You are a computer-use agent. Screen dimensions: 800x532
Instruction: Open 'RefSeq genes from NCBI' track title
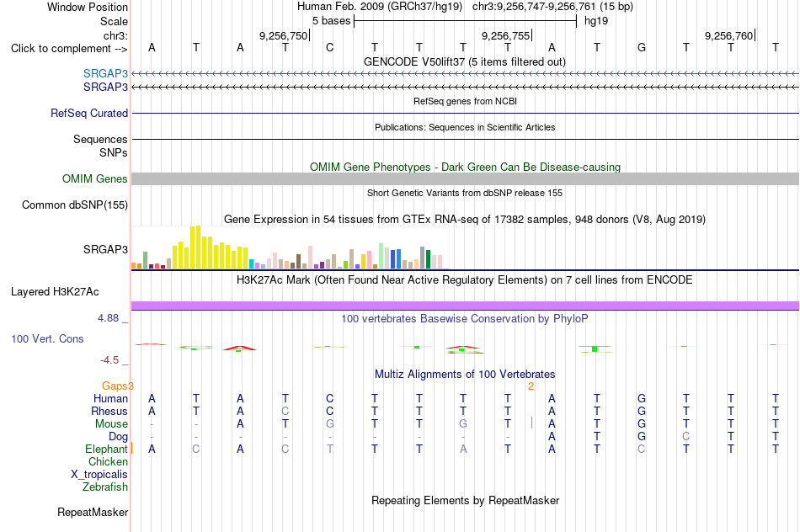(x=465, y=101)
